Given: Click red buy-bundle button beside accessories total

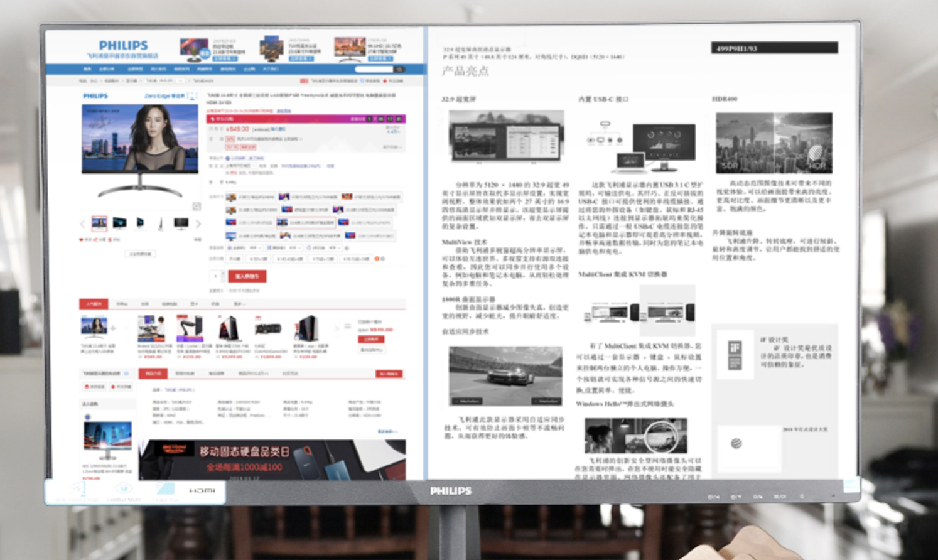Looking at the screenshot, I should 371,340.
